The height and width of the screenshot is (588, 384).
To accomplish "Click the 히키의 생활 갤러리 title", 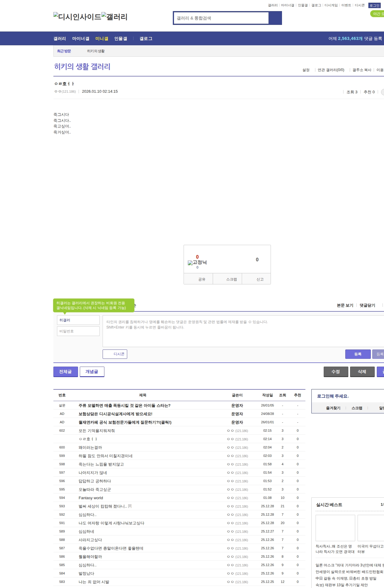I will click(82, 66).
